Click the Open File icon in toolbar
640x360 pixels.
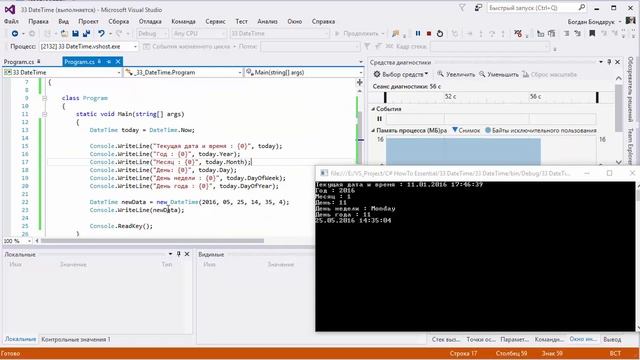click(x=64, y=33)
